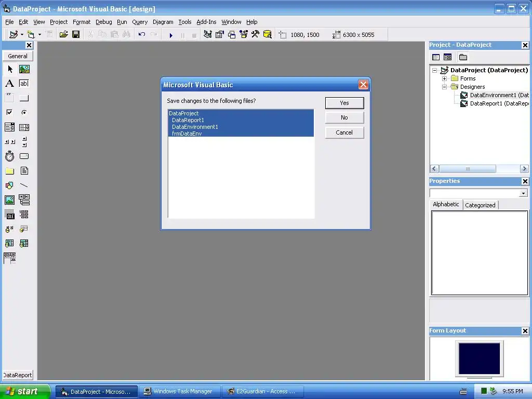Click Project tree scrollbar right arrow

[x=524, y=169]
